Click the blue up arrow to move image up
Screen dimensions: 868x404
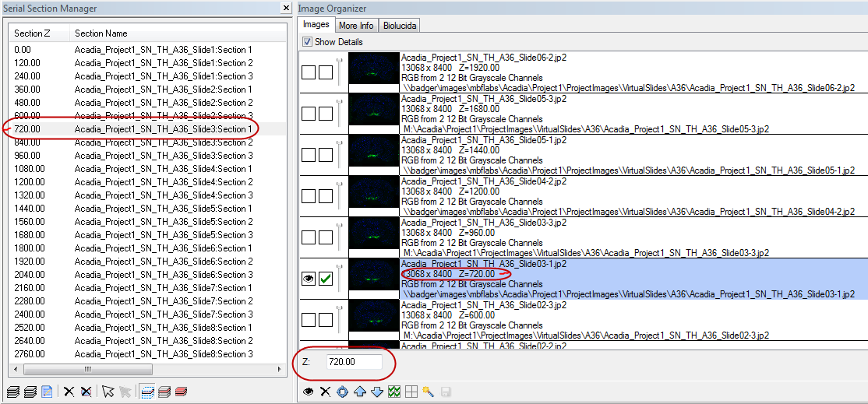[x=360, y=392]
